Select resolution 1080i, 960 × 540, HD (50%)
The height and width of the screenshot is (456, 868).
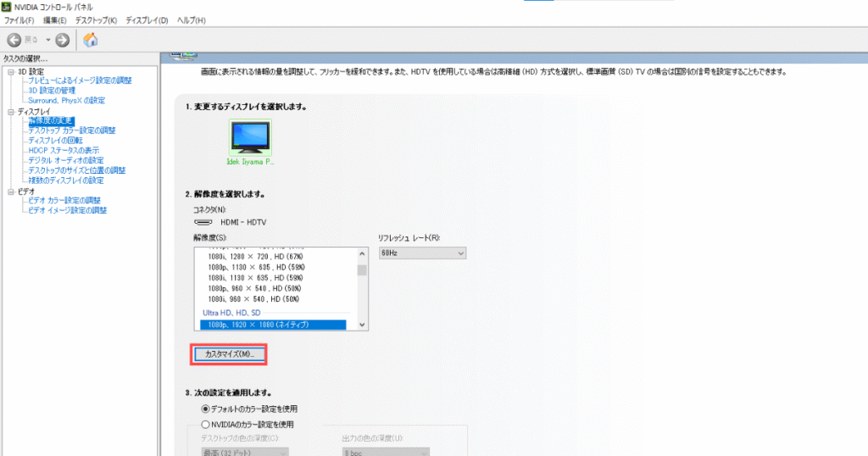253,299
